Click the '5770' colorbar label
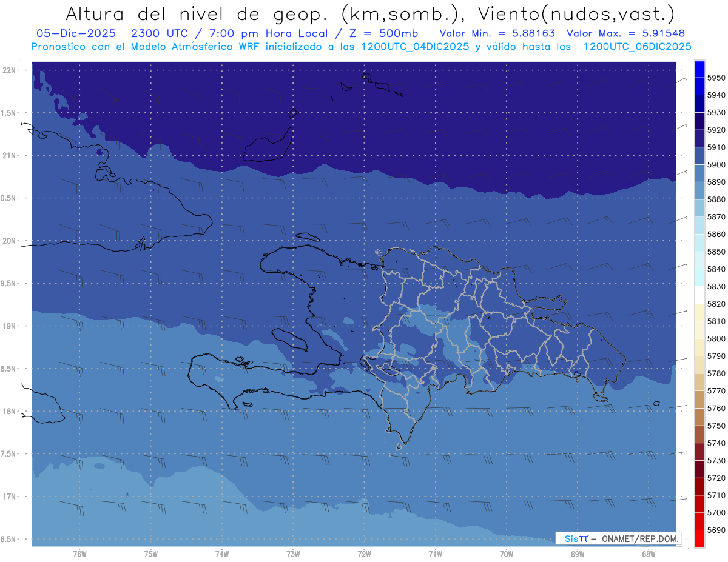Viewport: 728px width, 562px height. (716, 390)
